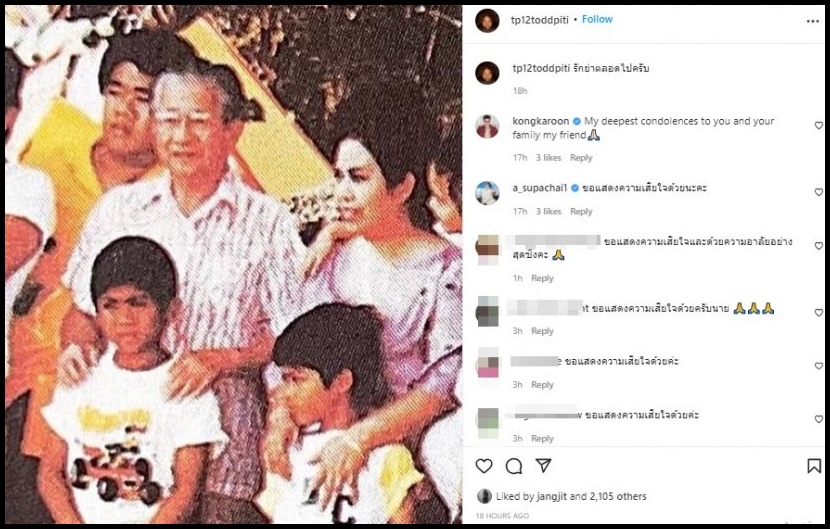
Task: Like kongkaroon's condolence comment
Action: (818, 125)
